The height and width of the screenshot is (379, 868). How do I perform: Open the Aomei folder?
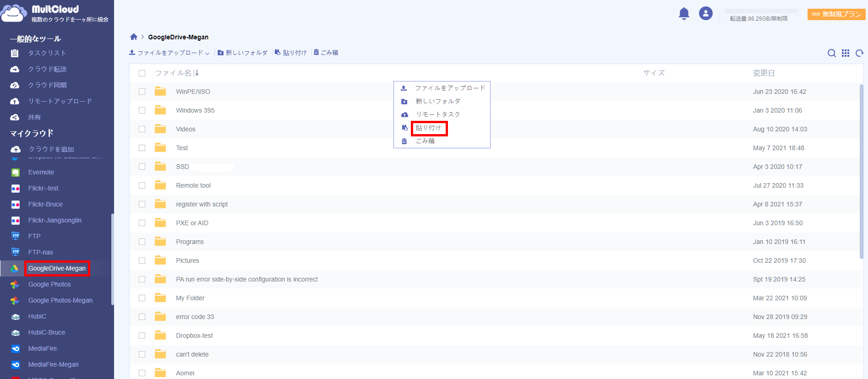[x=185, y=373]
